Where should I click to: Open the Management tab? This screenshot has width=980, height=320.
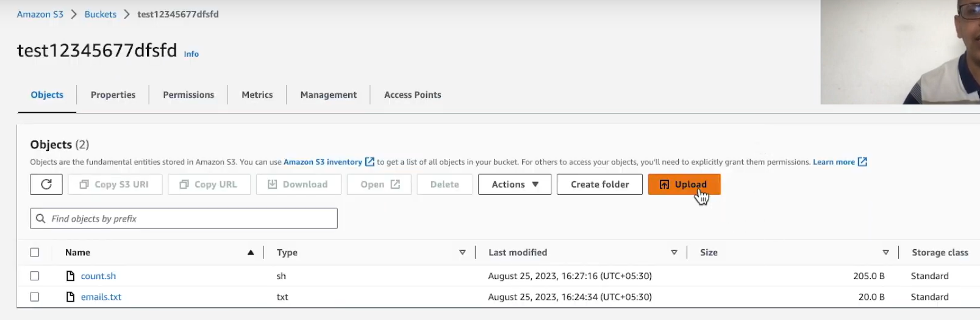pos(329,95)
